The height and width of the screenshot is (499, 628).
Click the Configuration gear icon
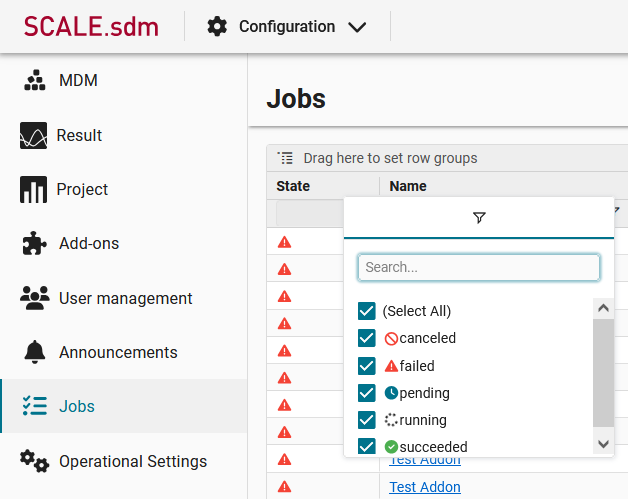point(217,26)
